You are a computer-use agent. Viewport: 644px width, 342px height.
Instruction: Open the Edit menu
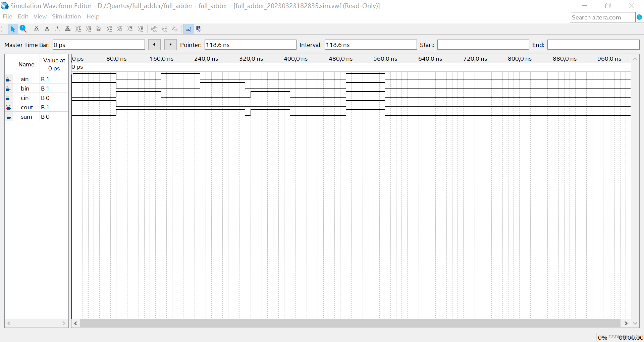click(x=23, y=16)
